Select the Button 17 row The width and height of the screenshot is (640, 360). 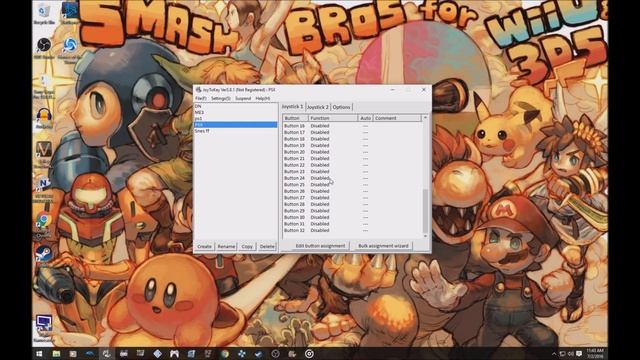tap(352, 132)
